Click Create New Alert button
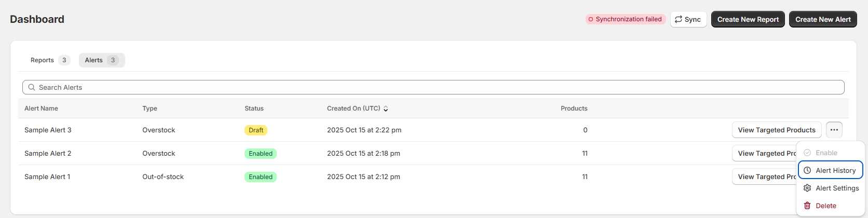Image resolution: width=868 pixels, height=218 pixels. (823, 19)
